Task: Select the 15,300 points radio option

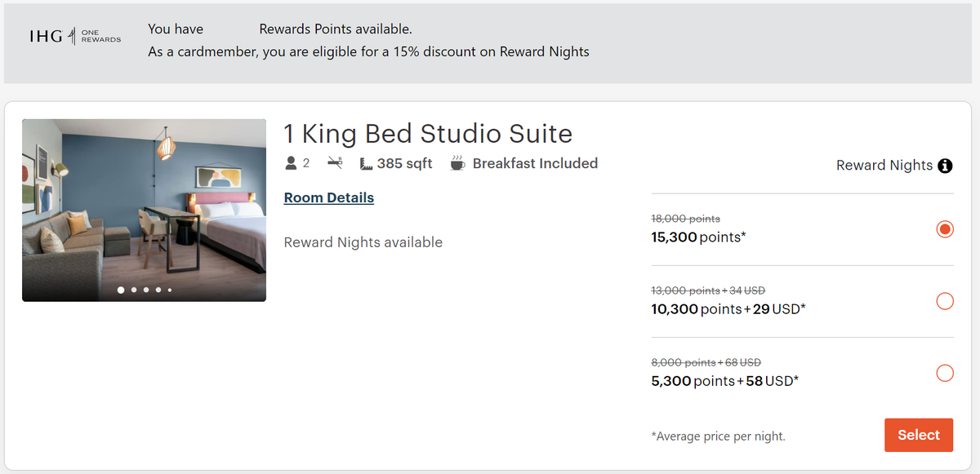Action: coord(944,229)
